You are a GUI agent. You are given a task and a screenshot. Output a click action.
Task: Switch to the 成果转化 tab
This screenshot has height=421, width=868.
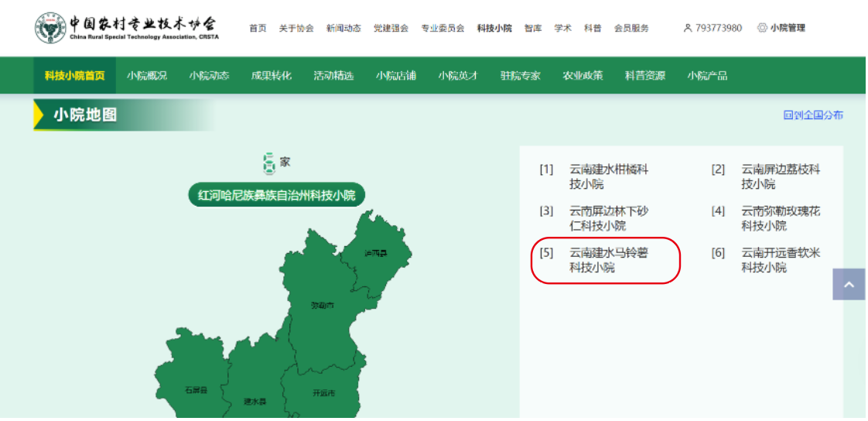(271, 76)
